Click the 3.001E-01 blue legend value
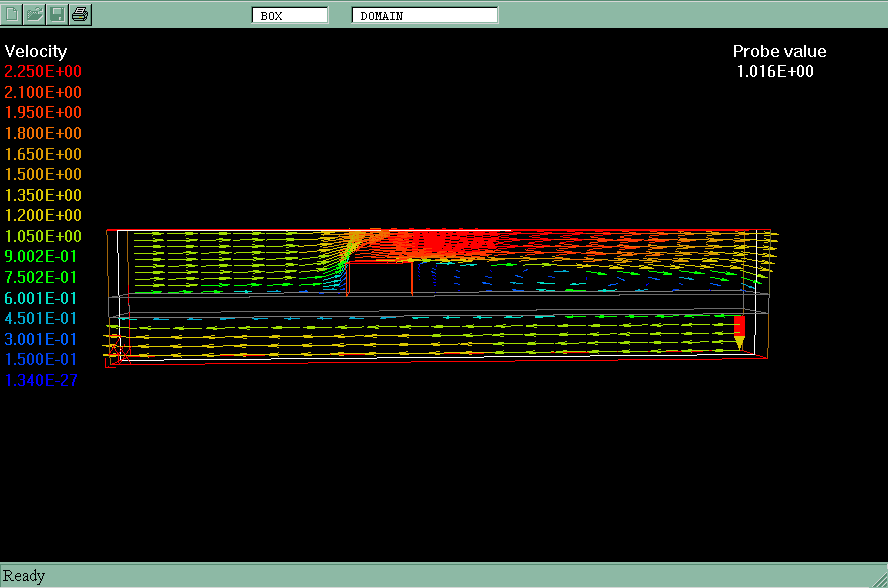888x588 pixels. [x=41, y=339]
